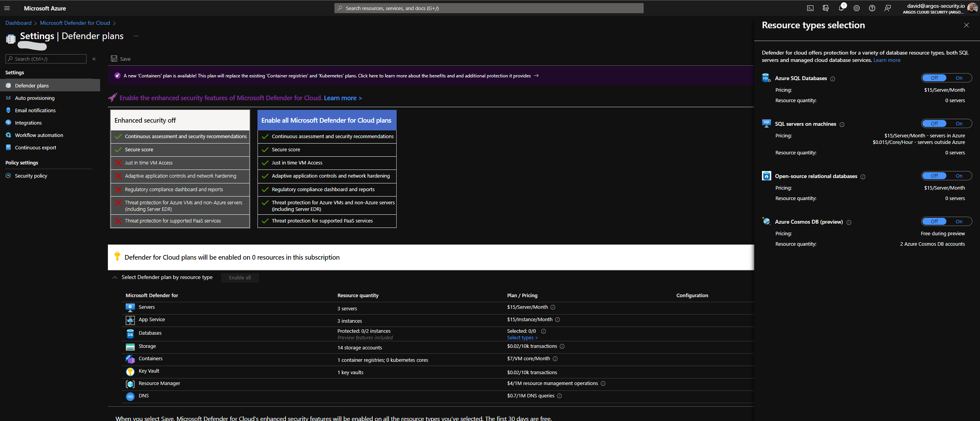Collapse the settings sidebar with double chevron
Image resolution: width=980 pixels, height=421 pixels.
(94, 59)
